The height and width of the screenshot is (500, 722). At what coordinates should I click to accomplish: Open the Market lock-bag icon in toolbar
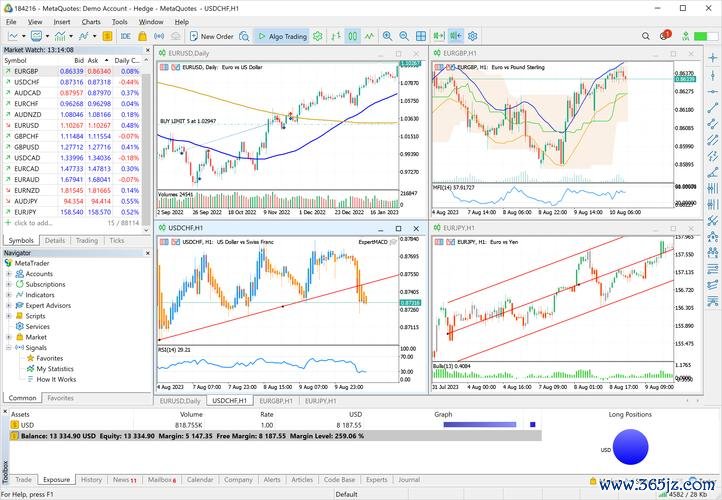click(142, 36)
